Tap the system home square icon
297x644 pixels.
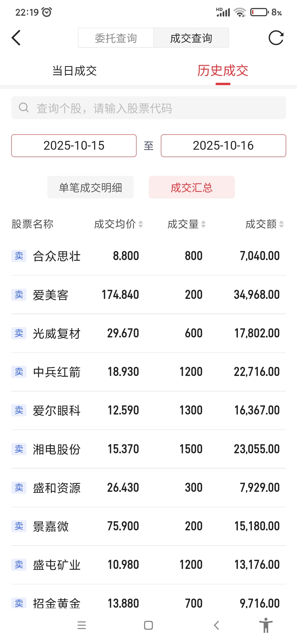pyautogui.click(x=148, y=625)
